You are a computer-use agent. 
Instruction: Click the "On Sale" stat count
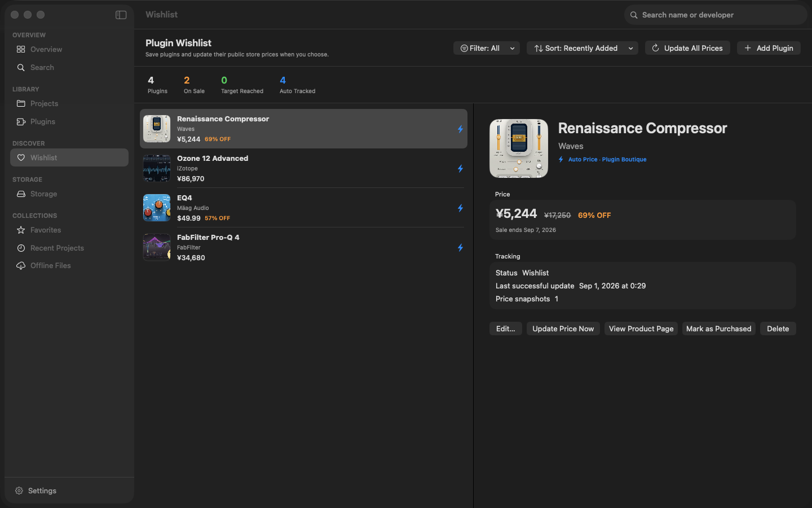click(187, 80)
